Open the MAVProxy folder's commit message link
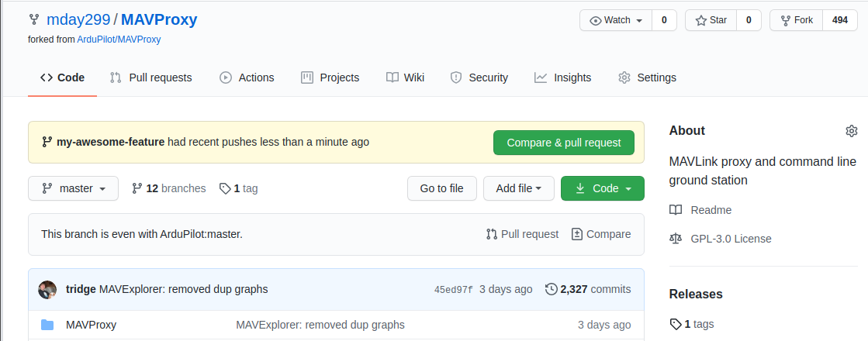The image size is (868, 341). [x=320, y=325]
